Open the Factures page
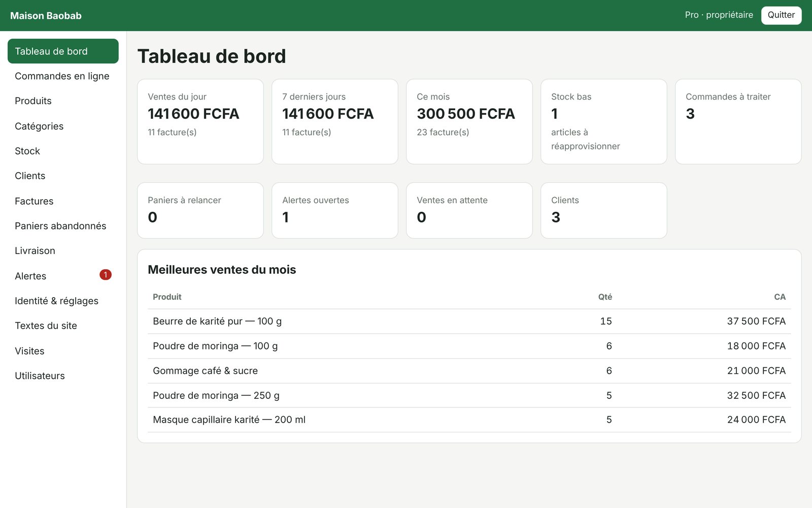The height and width of the screenshot is (508, 812). tap(63, 201)
